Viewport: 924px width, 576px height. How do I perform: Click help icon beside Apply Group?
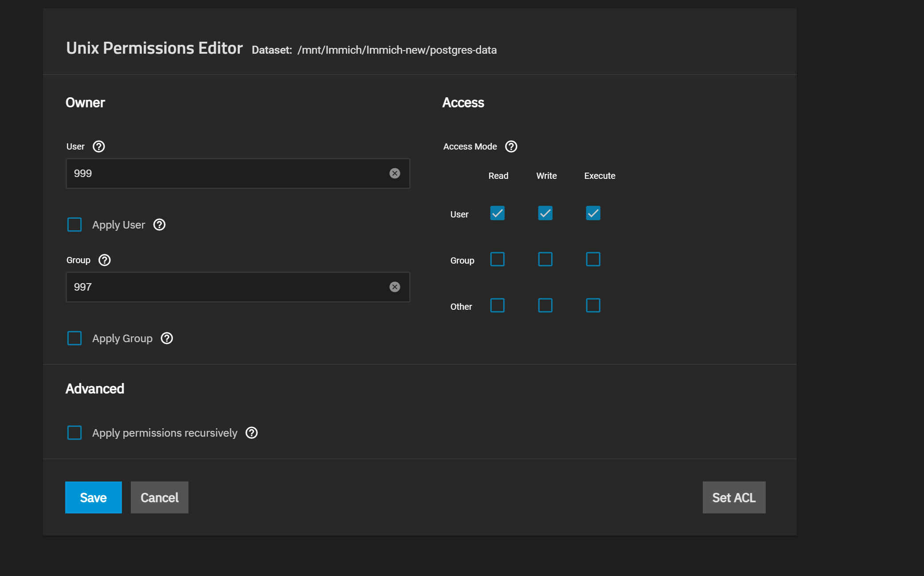pos(167,339)
